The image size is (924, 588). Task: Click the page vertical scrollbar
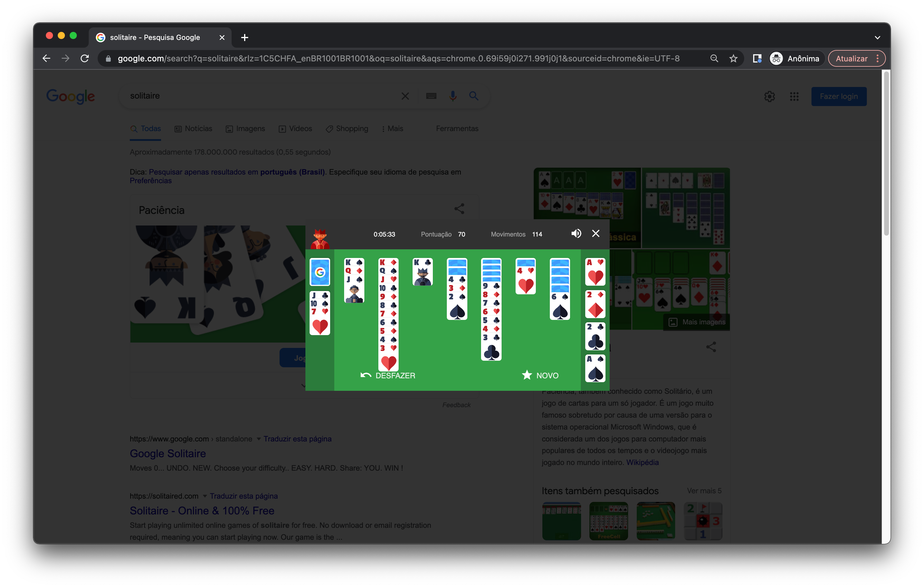pyautogui.click(x=886, y=154)
